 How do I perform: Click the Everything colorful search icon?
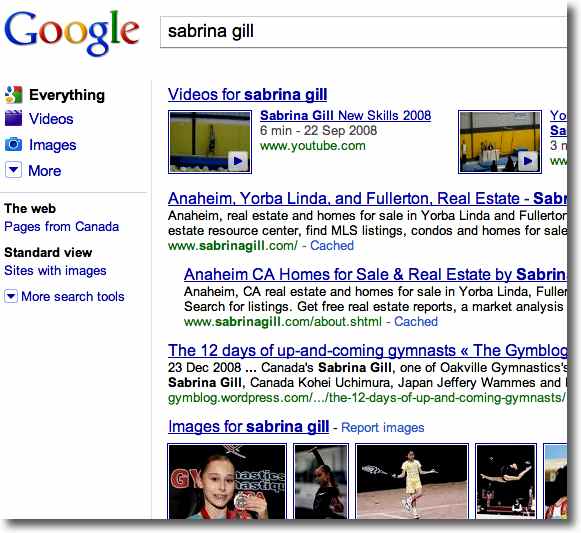coord(13,95)
